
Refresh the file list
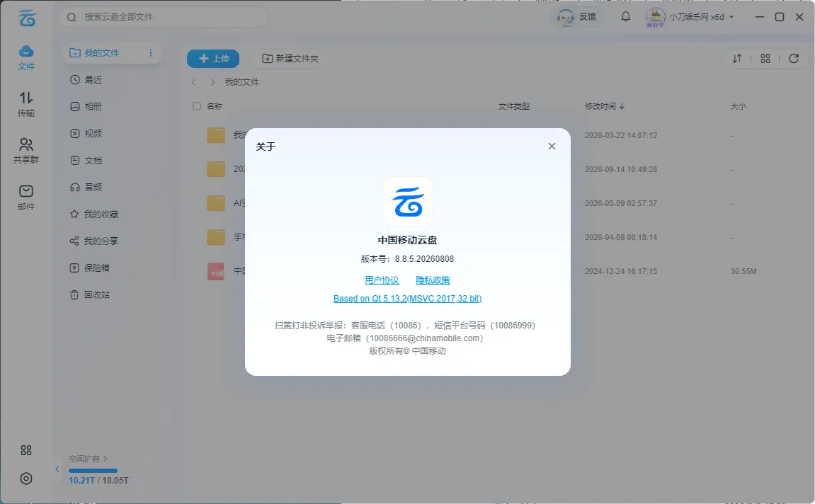coord(794,59)
